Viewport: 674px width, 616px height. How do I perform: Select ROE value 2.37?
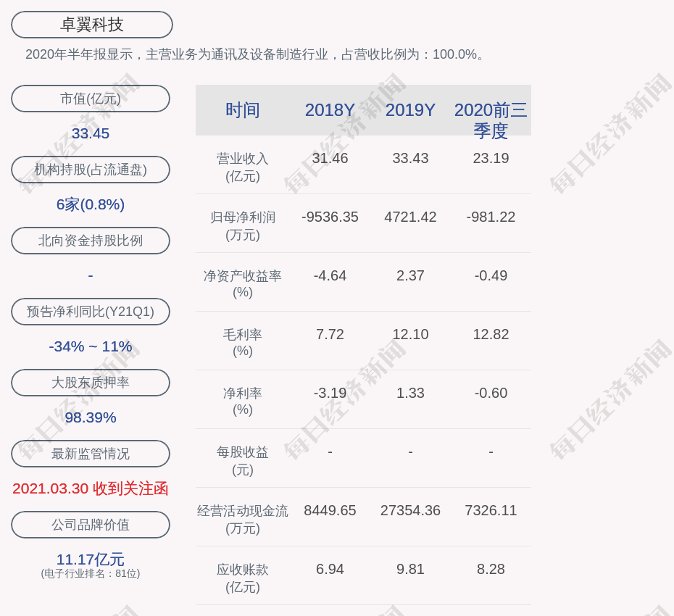pyautogui.click(x=410, y=275)
